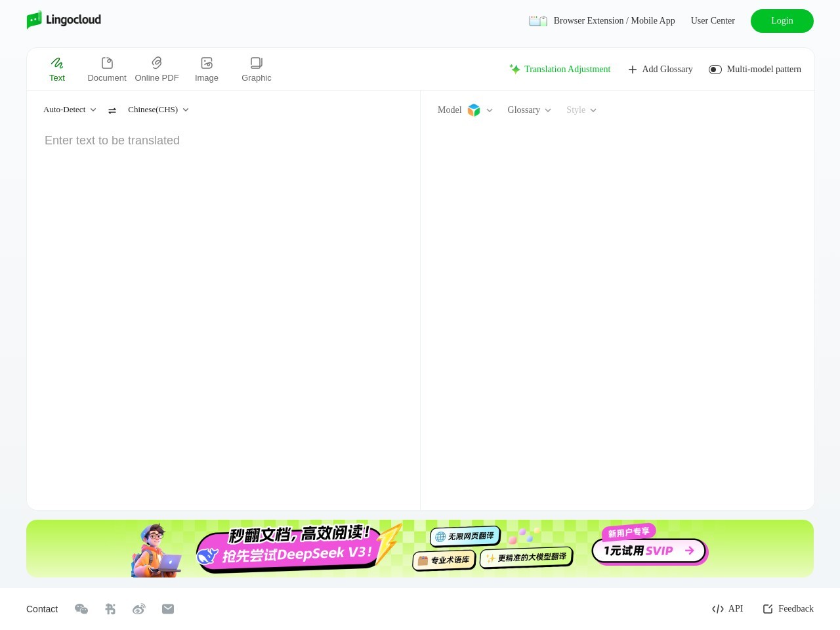The image size is (840, 630).
Task: Toggle Multi-model pattern switch
Action: tap(715, 70)
